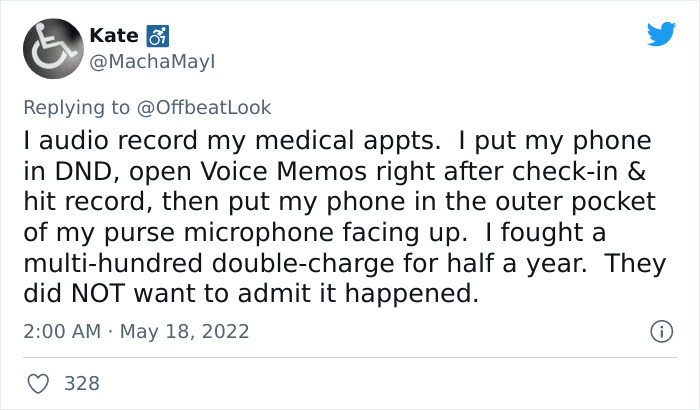Open the Twitter bird logo
The height and width of the screenshot is (410, 700).
tap(661, 35)
